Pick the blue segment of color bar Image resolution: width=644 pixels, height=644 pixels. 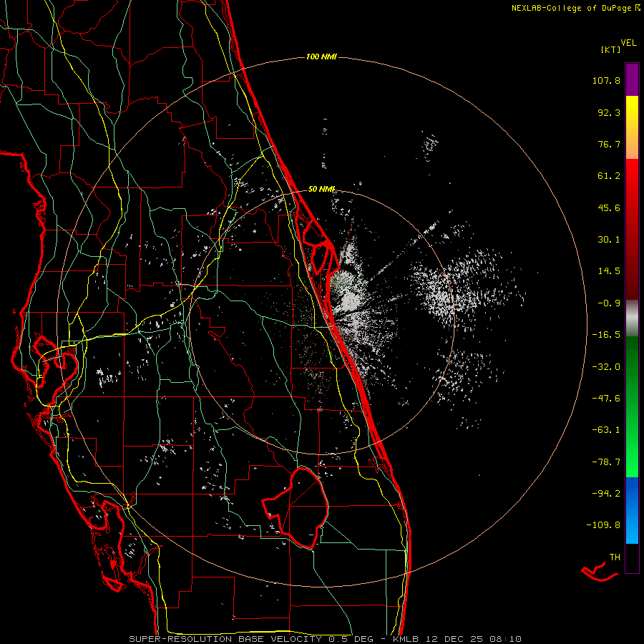[632, 510]
